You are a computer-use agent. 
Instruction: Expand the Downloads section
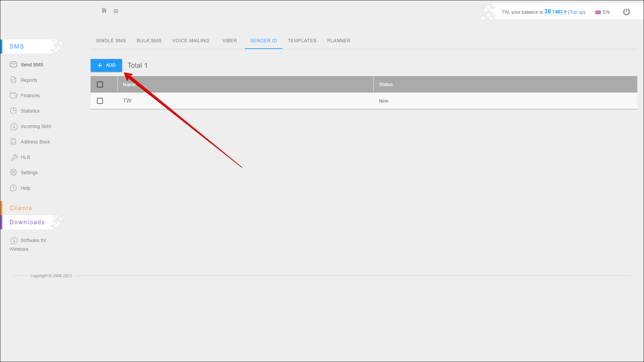point(27,222)
